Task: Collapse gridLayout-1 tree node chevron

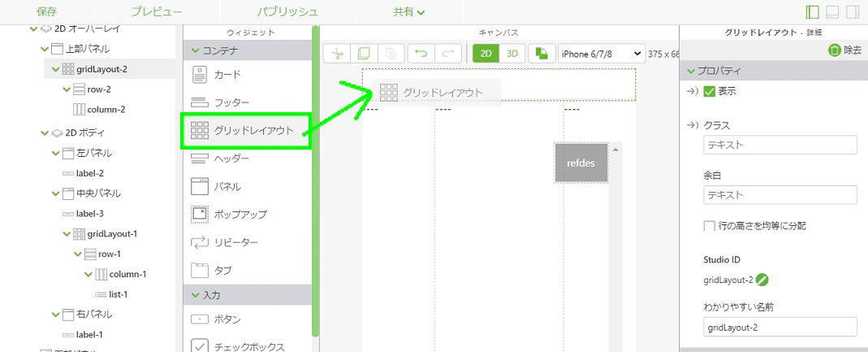Action: pos(66,234)
